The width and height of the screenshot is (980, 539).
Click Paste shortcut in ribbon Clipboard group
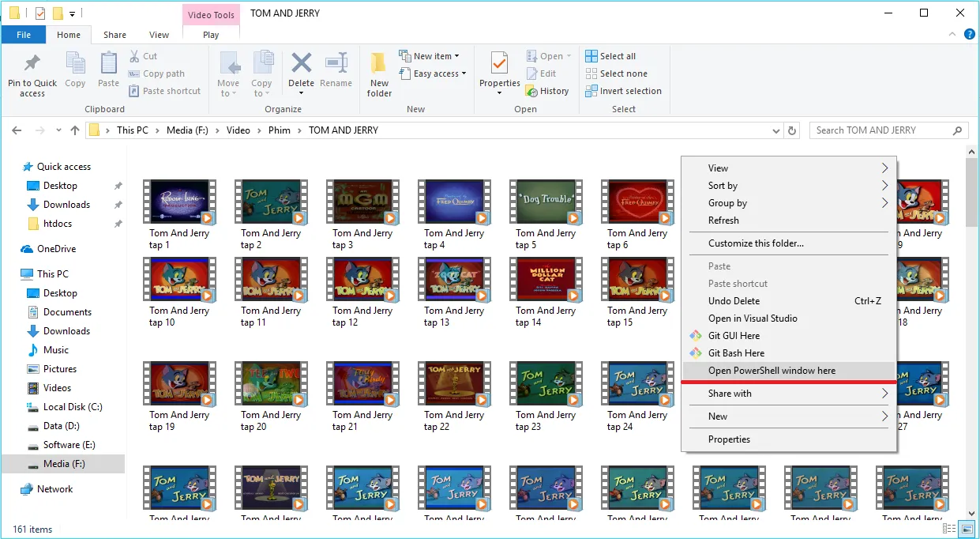[x=164, y=91]
